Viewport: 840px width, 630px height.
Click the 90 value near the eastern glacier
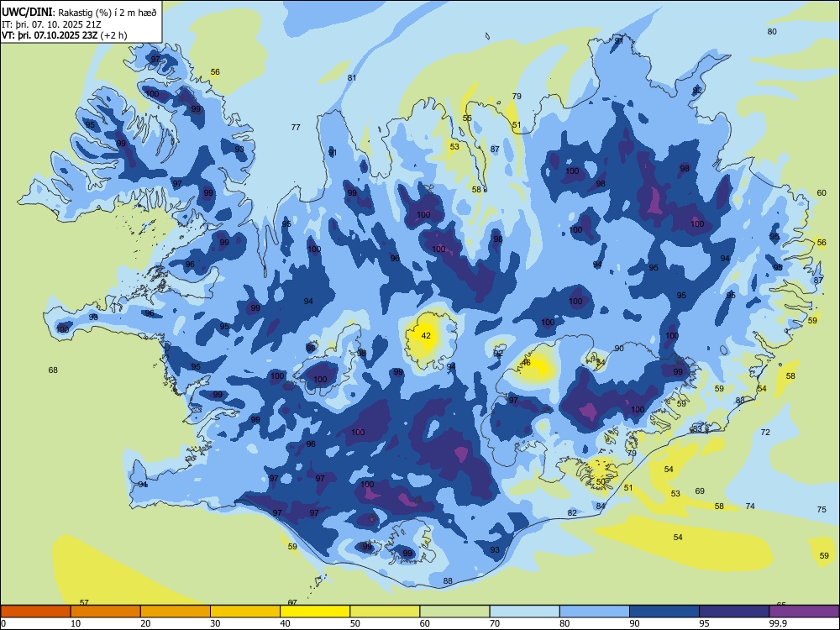click(619, 349)
